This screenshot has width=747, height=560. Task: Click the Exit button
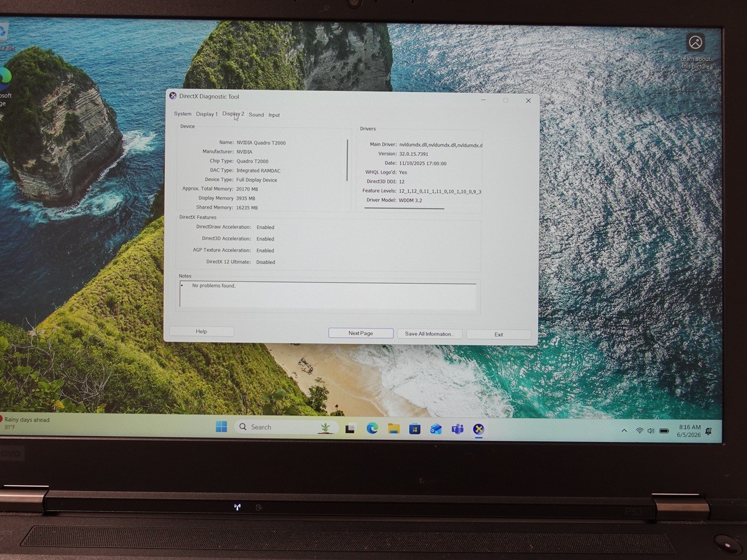499,334
